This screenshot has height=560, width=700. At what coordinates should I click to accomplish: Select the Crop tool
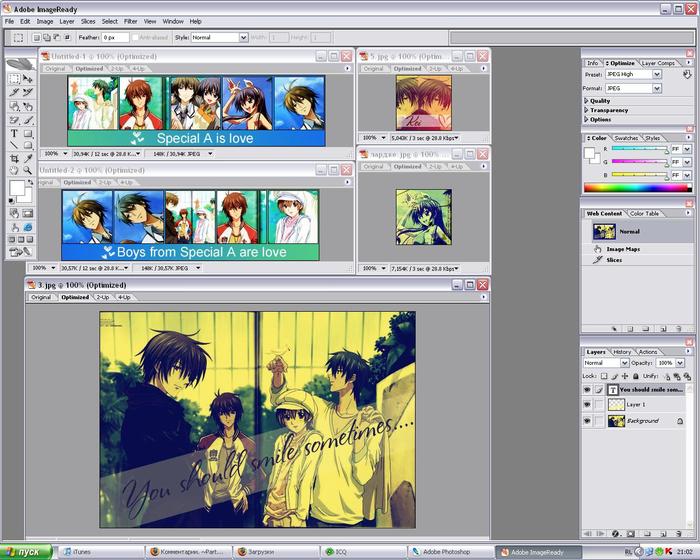pos(14,159)
